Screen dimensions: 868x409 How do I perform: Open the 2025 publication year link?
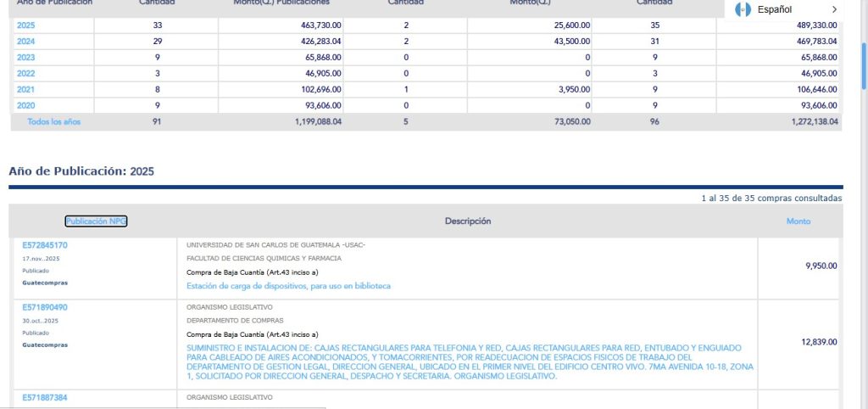(26, 25)
